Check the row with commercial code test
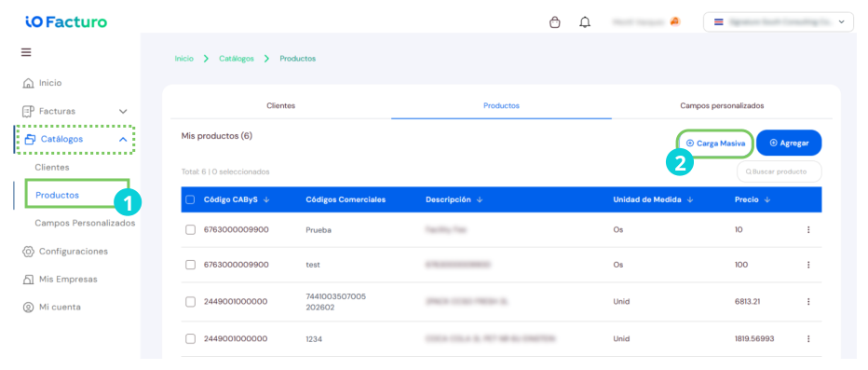 click(x=190, y=265)
